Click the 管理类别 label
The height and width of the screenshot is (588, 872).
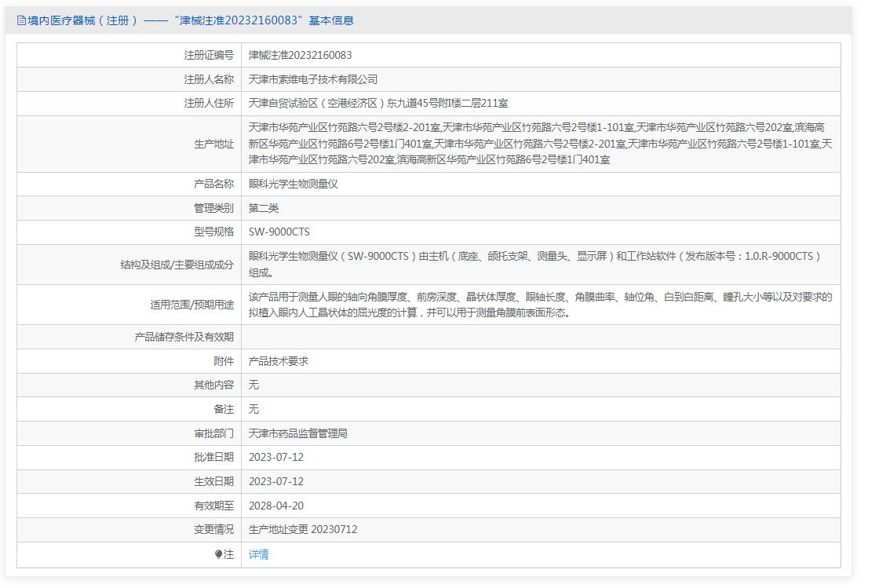pyautogui.click(x=214, y=208)
